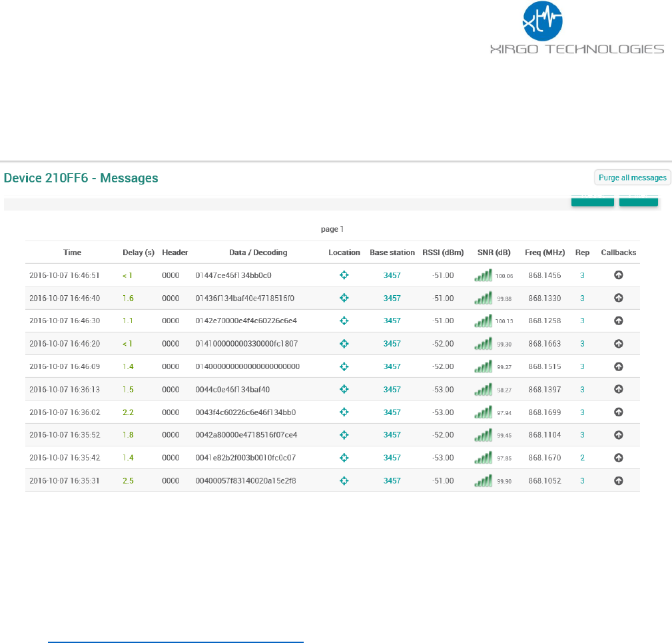672x643 pixels.
Task: Click the Time column header
Action: tap(73, 253)
